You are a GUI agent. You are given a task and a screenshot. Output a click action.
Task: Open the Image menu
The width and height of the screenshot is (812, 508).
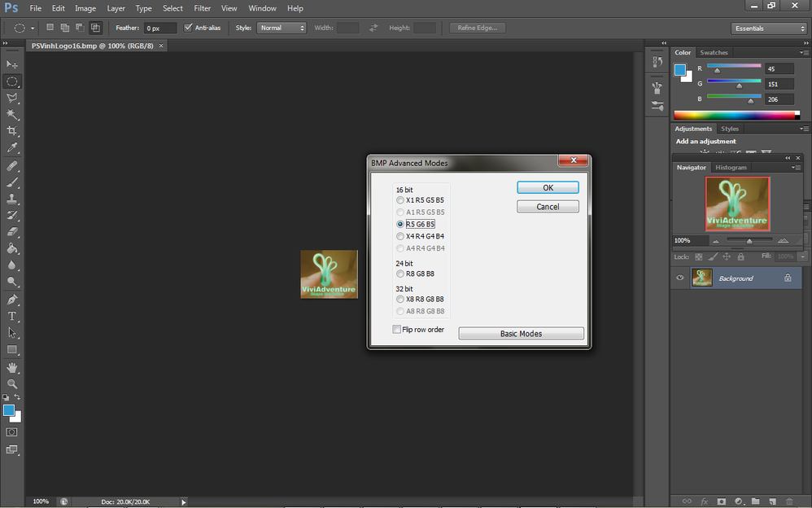85,8
